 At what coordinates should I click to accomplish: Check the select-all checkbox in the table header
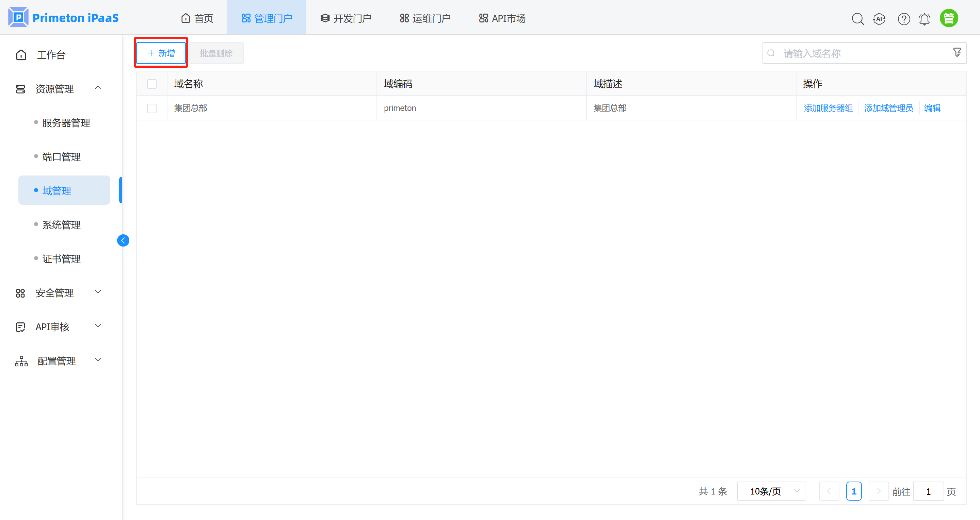[152, 84]
